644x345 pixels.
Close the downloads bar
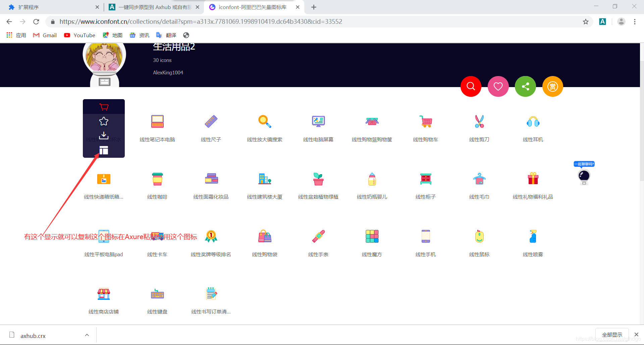636,334
